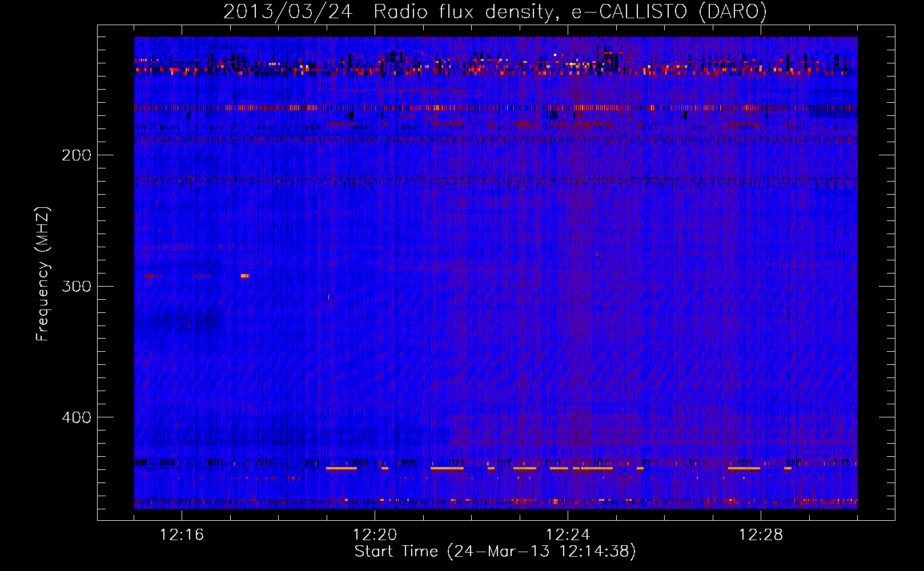The image size is (924, 571).
Task: Click the '12:16' time tick label
Action: pos(182,535)
